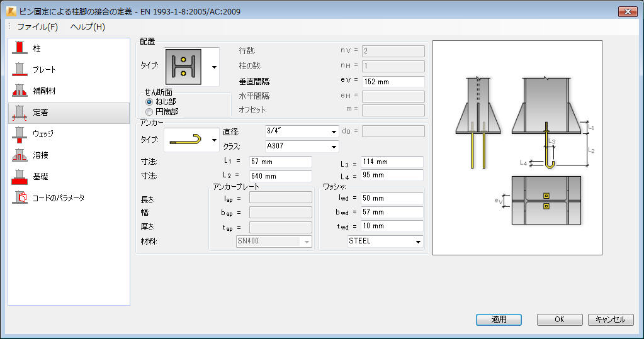Open the クラス A307 class dropdown
This screenshot has height=339, width=644.
302,146
